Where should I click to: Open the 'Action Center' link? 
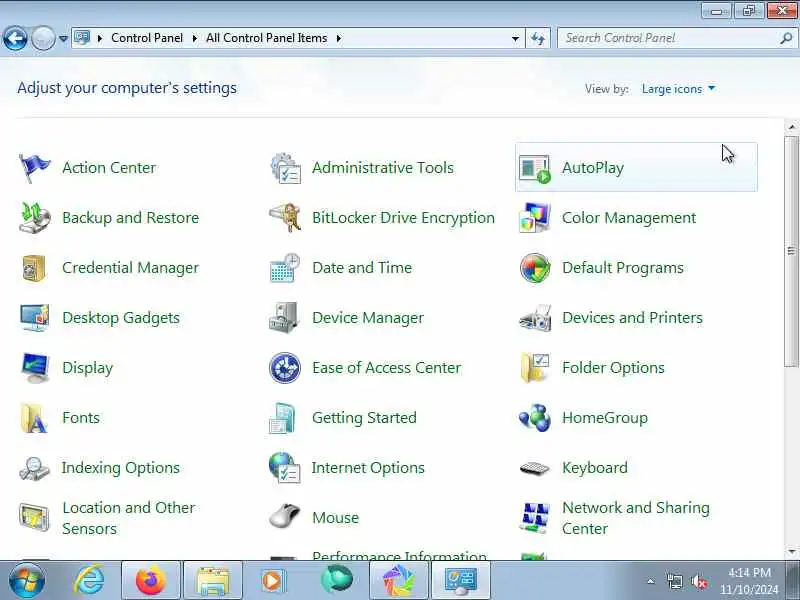pos(109,168)
